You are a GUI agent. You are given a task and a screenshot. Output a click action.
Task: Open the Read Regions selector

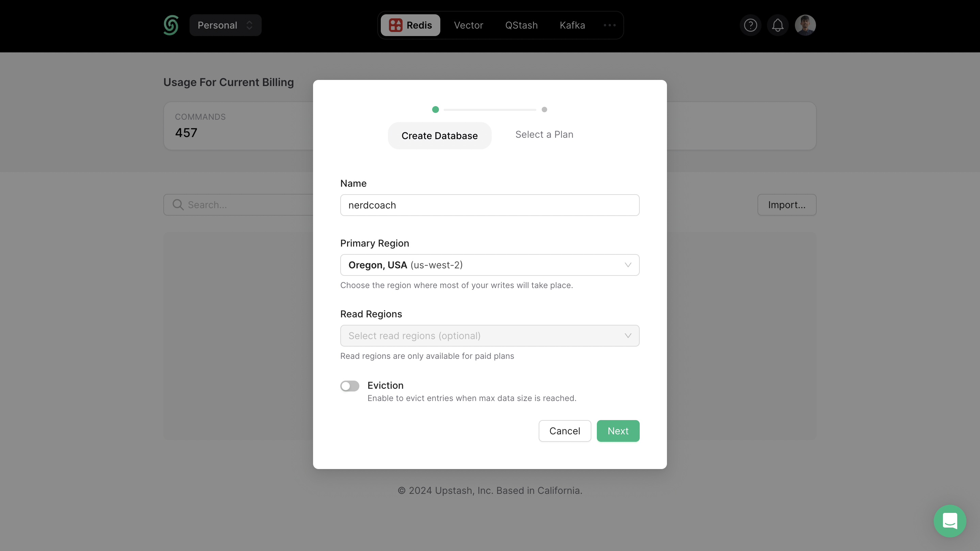coord(490,336)
